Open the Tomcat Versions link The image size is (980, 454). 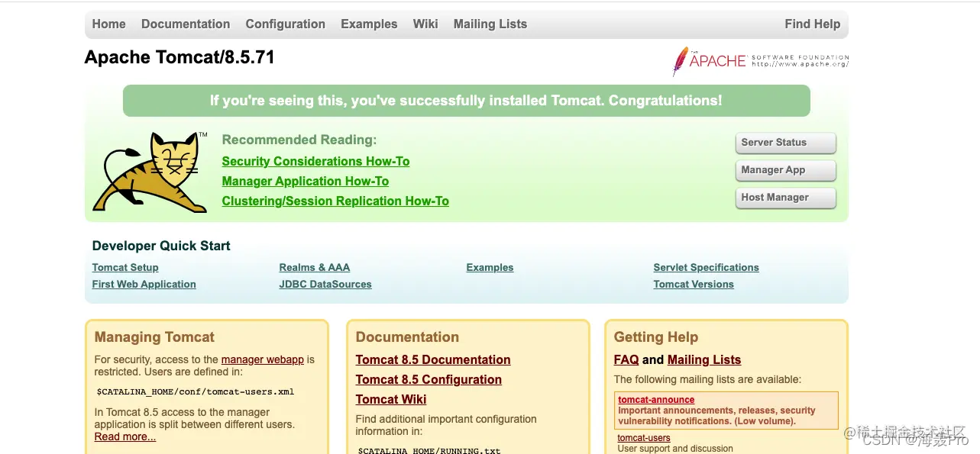(694, 285)
